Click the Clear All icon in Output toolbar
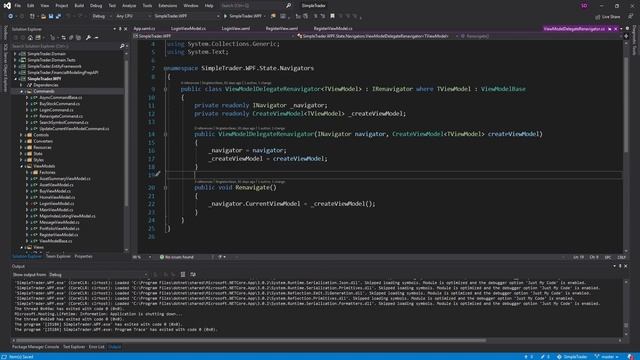640x360 pixels. pyautogui.click(x=183, y=274)
